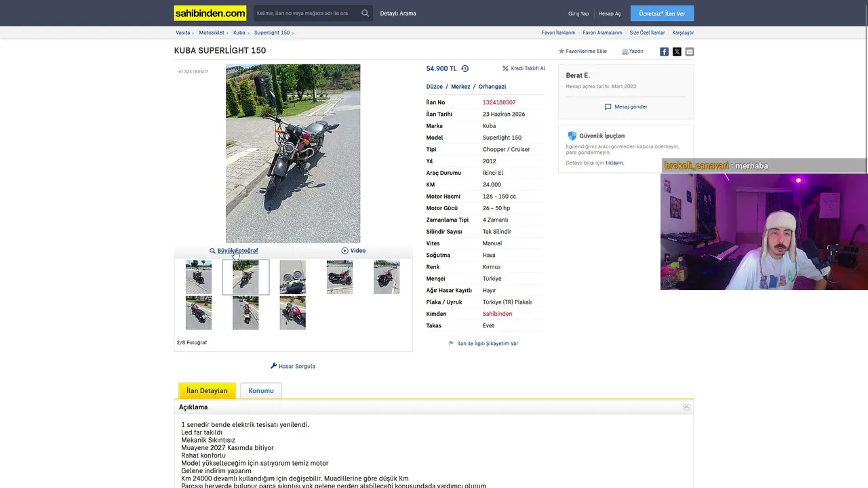Go to Kuba breadcrumb
The height and width of the screenshot is (488, 868).
tap(239, 33)
